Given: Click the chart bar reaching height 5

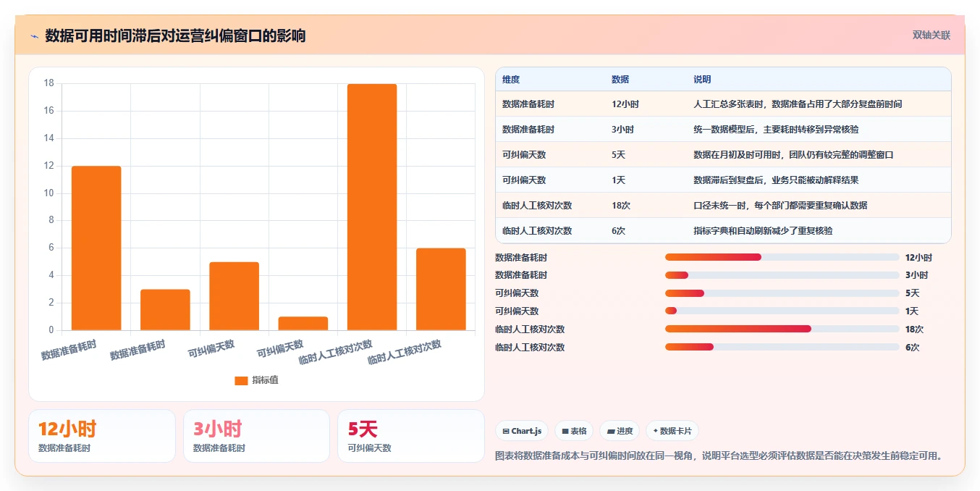Looking at the screenshot, I should click(234, 296).
